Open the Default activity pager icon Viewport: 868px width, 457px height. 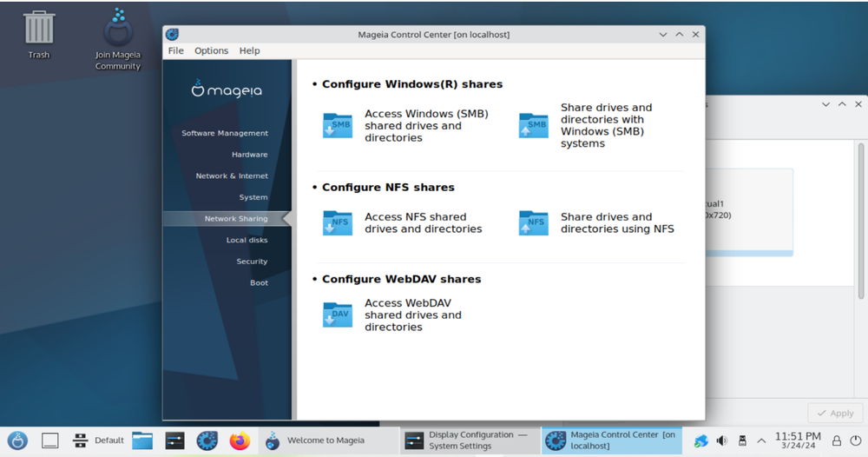point(80,441)
